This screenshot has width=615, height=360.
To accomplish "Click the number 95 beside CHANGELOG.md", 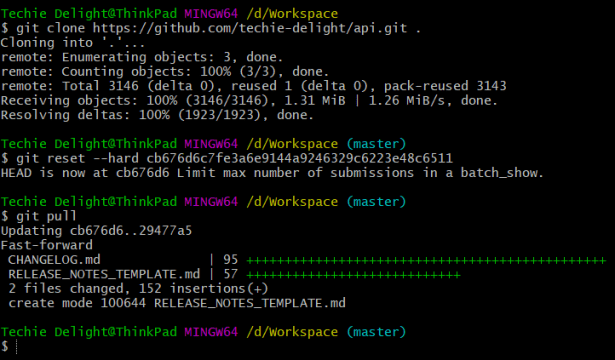I will 231,260.
